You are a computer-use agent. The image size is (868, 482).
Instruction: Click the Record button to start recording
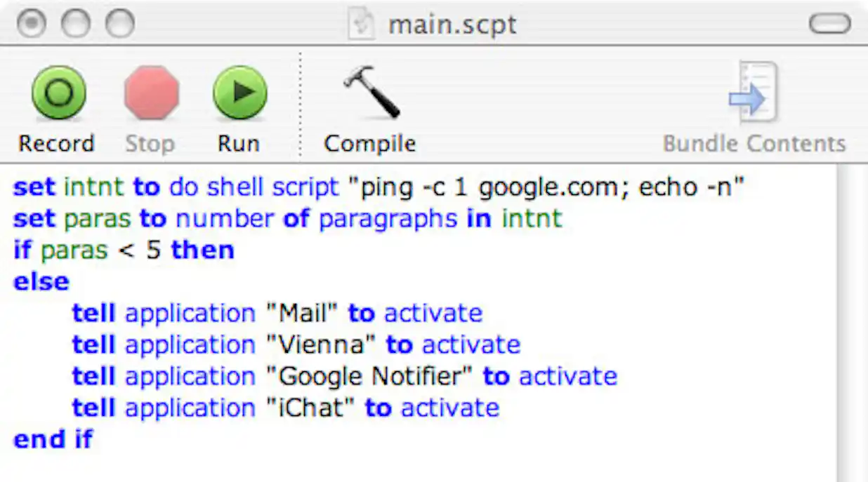tap(58, 92)
